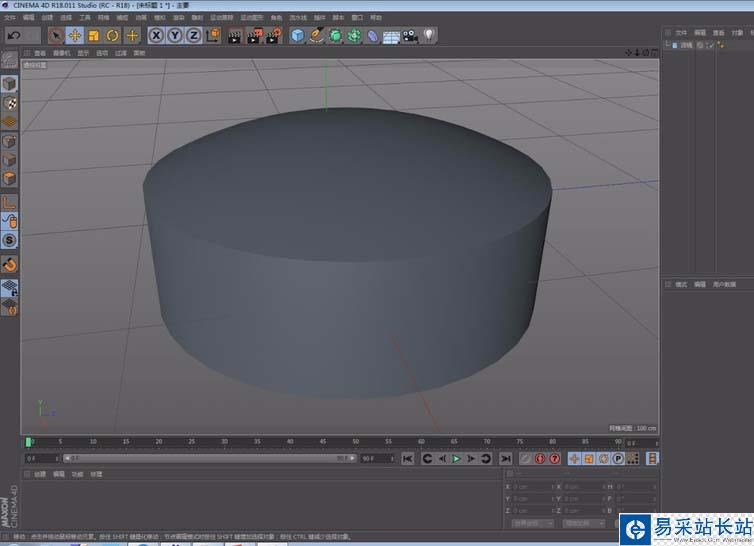Click the red Record Active Objects button
This screenshot has width=754, height=546.
[540, 459]
